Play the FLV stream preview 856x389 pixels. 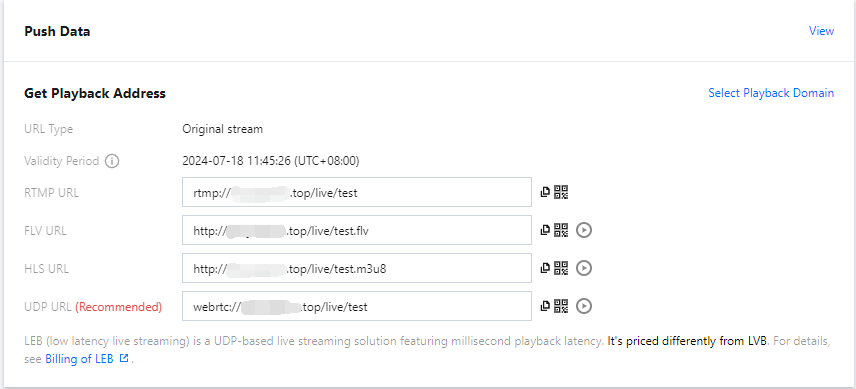pos(584,230)
